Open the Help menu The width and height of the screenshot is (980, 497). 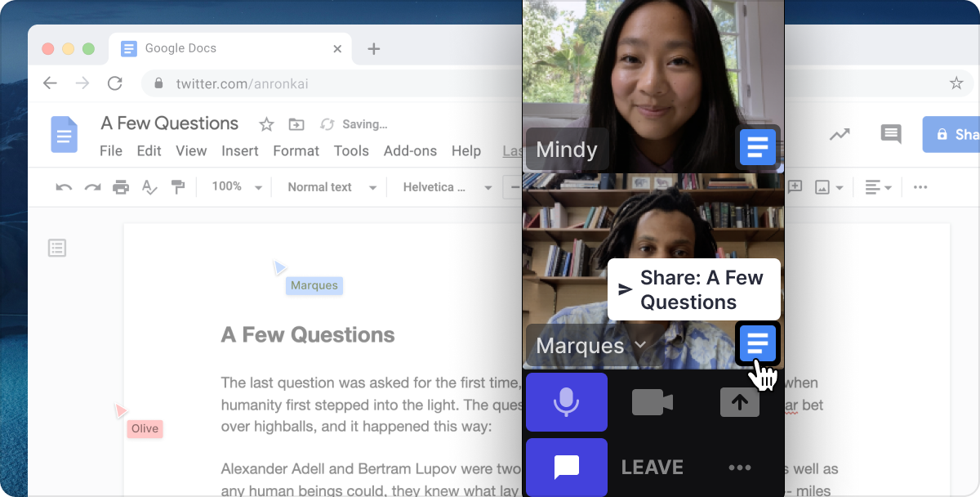click(466, 151)
